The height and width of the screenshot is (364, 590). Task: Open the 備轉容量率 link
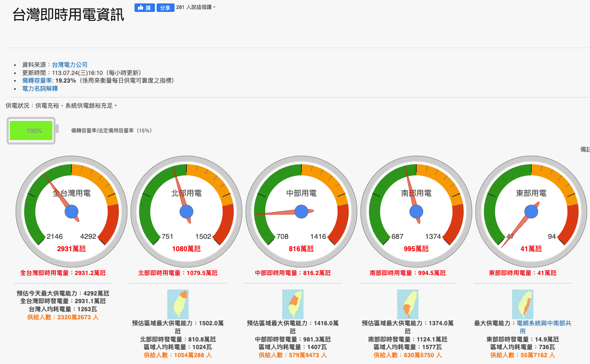click(37, 80)
